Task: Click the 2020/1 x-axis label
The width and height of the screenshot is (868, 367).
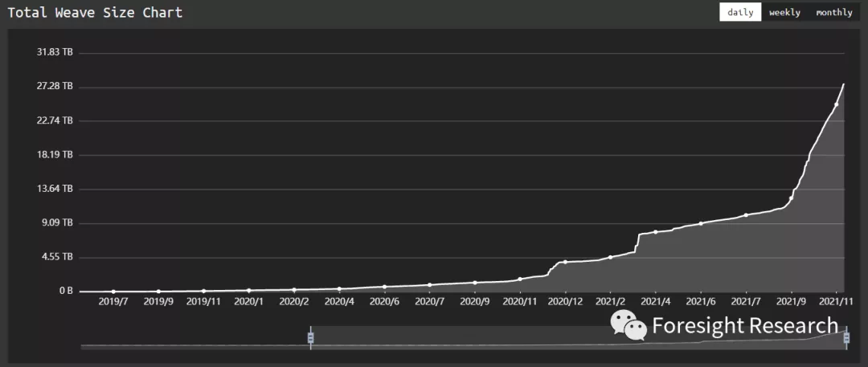Action: (x=248, y=302)
